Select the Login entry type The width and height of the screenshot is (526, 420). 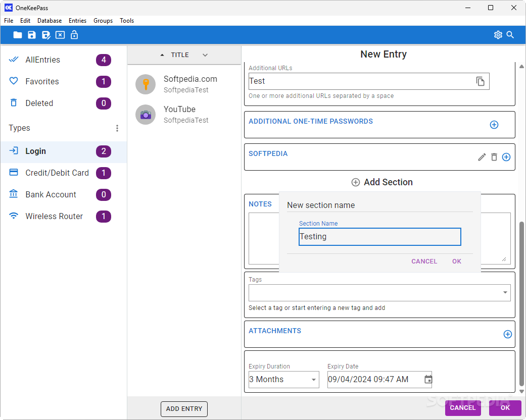tap(63, 151)
